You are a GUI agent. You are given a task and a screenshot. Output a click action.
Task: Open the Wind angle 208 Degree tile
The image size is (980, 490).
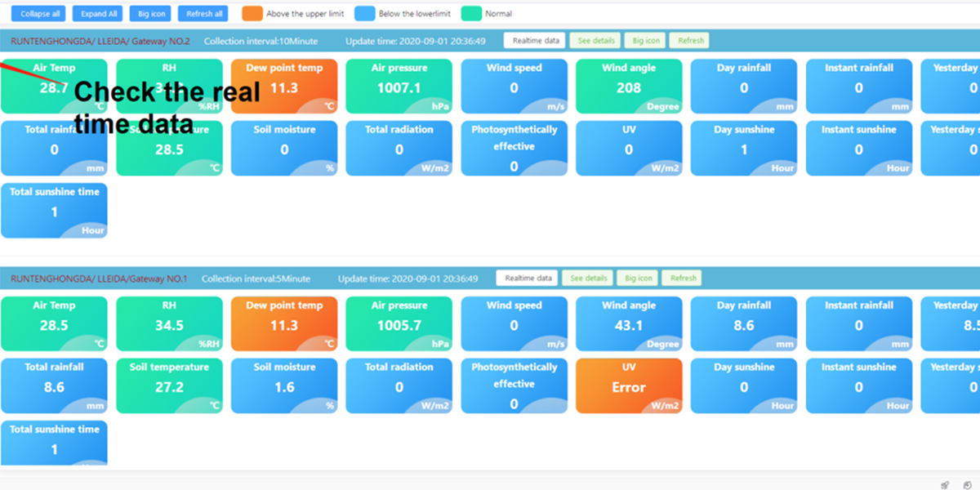tap(629, 86)
